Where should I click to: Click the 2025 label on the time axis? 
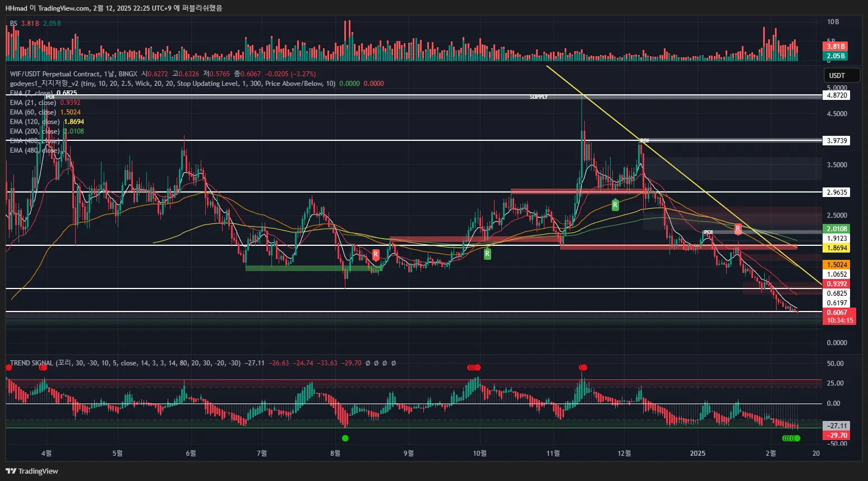click(698, 453)
